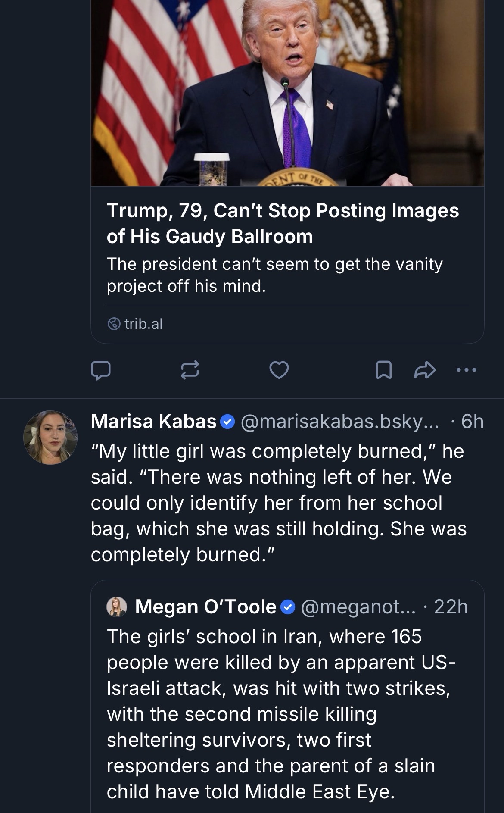Screen dimensions: 504x813
Task: Tap the 6h post timestamp
Action: pyautogui.click(x=472, y=422)
